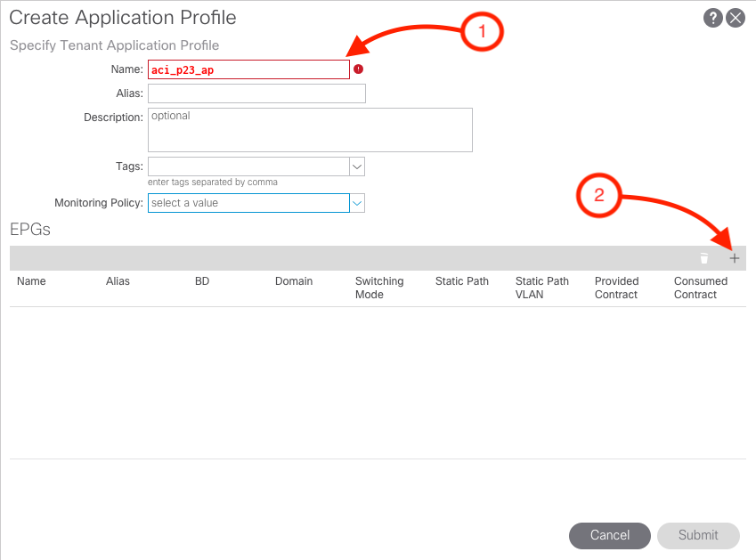The image size is (756, 560).
Task: Click the Name column header in EPGs table
Action: [x=31, y=281]
